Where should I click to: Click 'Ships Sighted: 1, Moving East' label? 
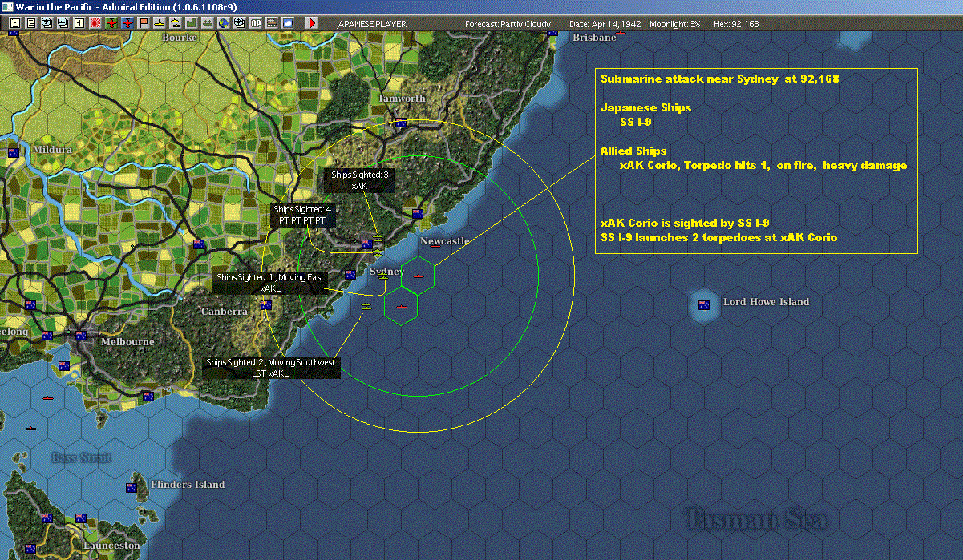(x=270, y=283)
